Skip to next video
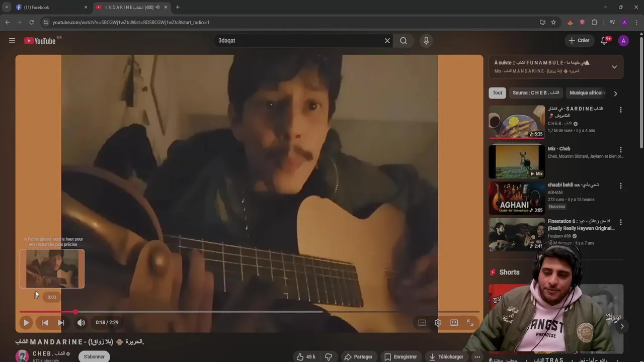Viewport: 644px width, 362px height. [61, 323]
